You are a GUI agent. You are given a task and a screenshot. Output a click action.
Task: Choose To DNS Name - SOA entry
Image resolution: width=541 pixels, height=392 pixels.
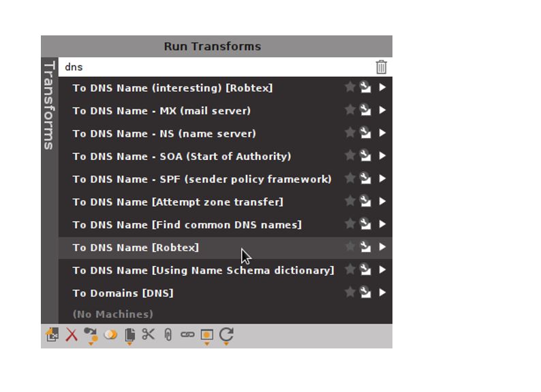coord(182,156)
